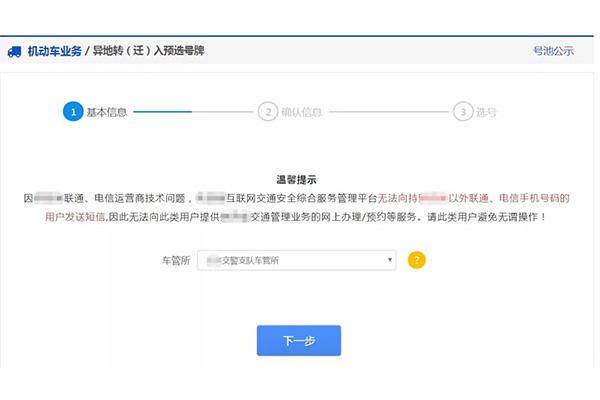This screenshot has width=600, height=400.
Task: Click the yellow question mark help icon
Action: (417, 260)
